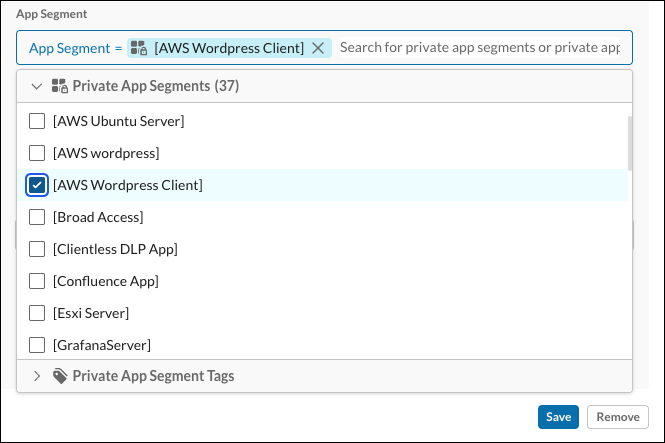Click the app segment icon in the selected chip
This screenshot has height=443, width=665.
(x=139, y=48)
